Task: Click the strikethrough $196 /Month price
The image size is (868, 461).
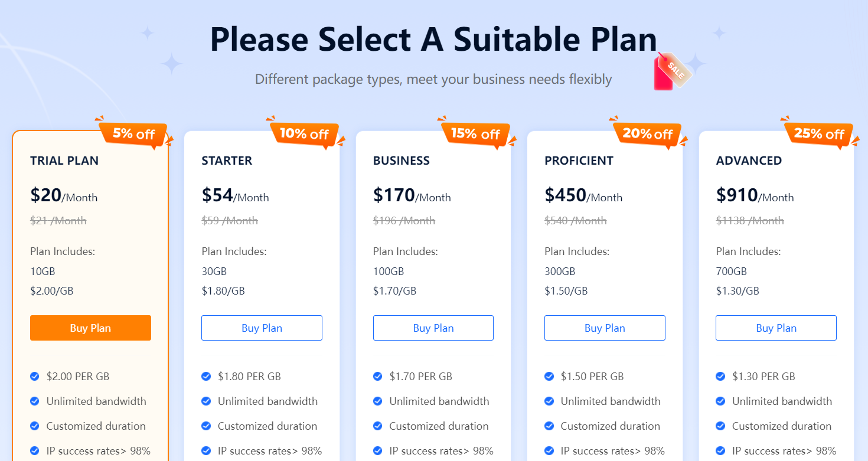Action: point(404,221)
